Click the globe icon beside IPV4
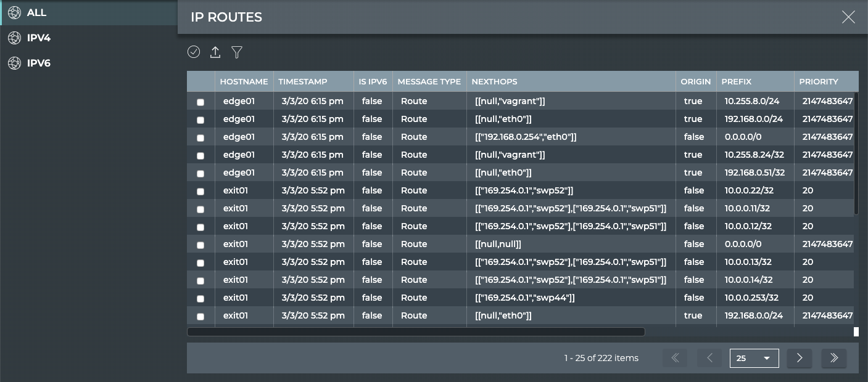Viewport: 868px width, 382px height. (x=14, y=38)
